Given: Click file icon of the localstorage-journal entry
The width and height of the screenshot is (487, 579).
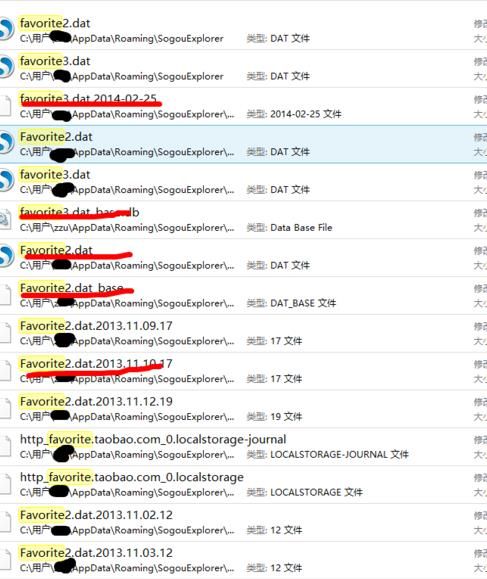Looking at the screenshot, I should tap(5, 446).
